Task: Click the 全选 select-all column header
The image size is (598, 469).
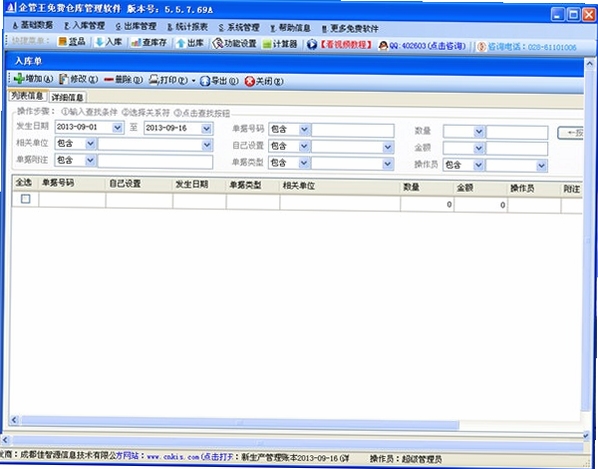Action: click(x=24, y=183)
